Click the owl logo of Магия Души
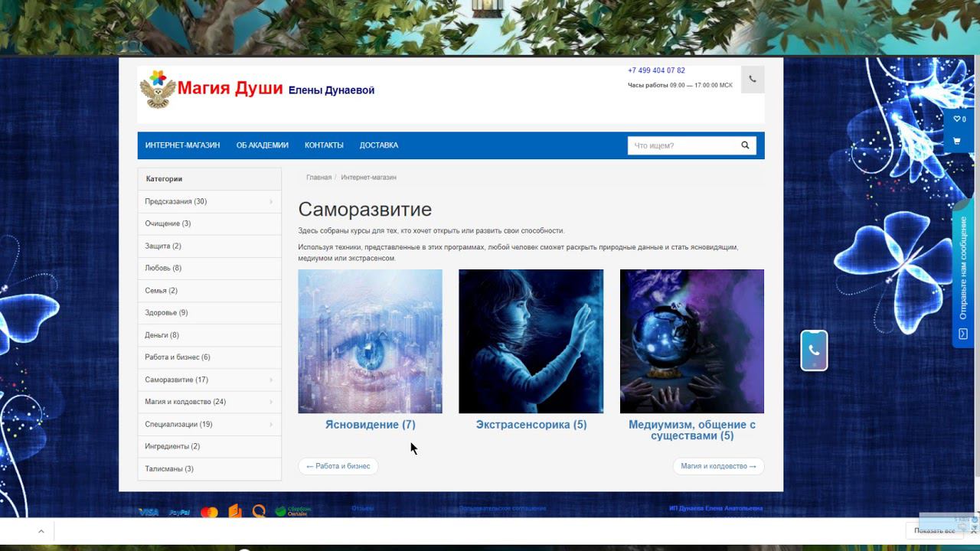The height and width of the screenshot is (551, 980). point(158,90)
